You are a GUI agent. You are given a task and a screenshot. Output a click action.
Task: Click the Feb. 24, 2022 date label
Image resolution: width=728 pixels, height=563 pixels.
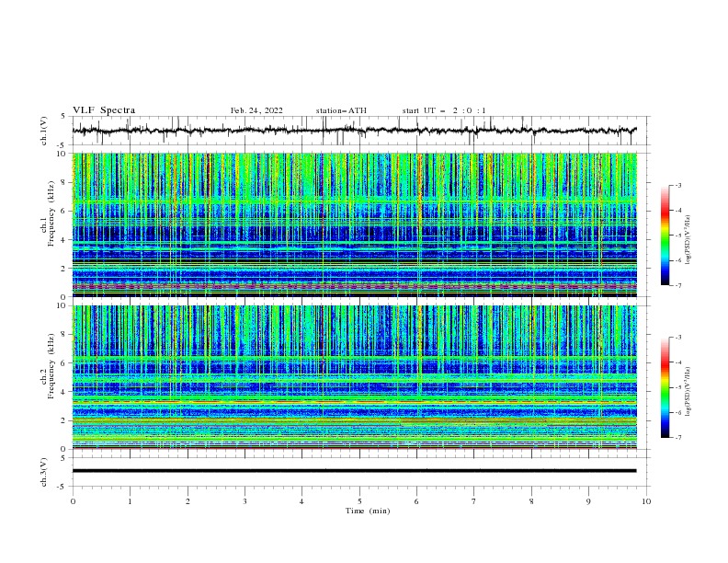(256, 110)
